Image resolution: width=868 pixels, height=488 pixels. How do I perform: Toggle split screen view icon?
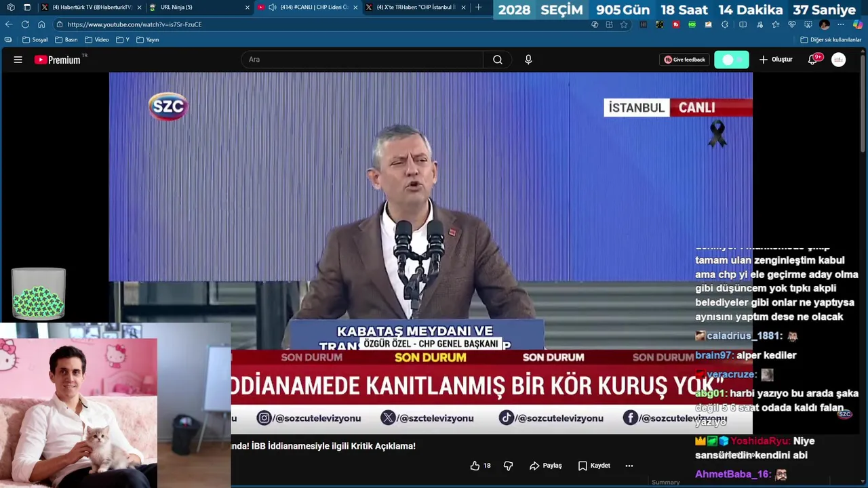coord(743,24)
